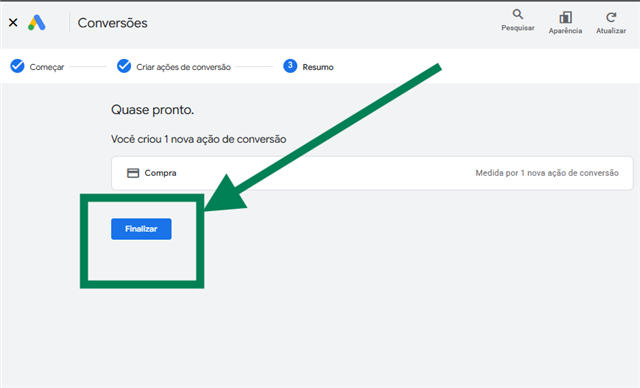Click the step 3 number circle
Screen dimensions: 640x388
tap(290, 66)
